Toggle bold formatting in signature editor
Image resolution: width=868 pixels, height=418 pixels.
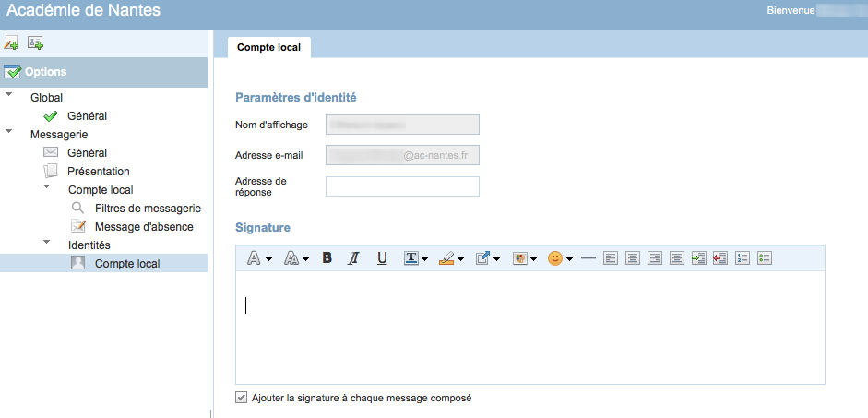click(327, 258)
